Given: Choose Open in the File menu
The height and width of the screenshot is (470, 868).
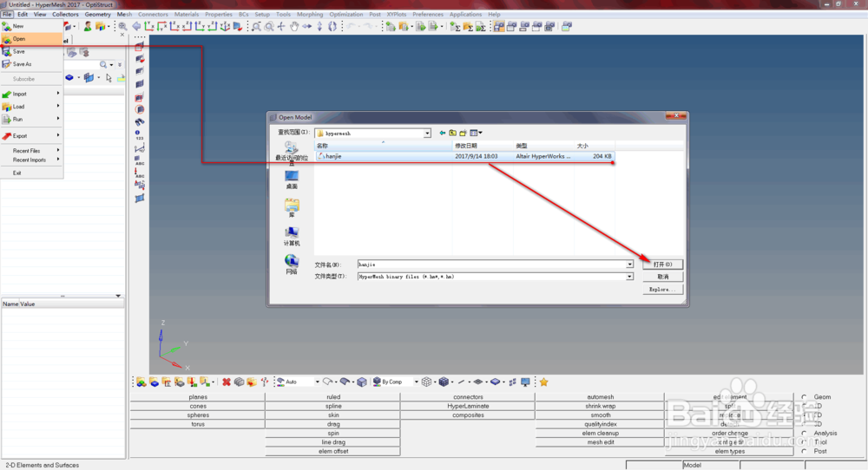Looking at the screenshot, I should [x=31, y=39].
